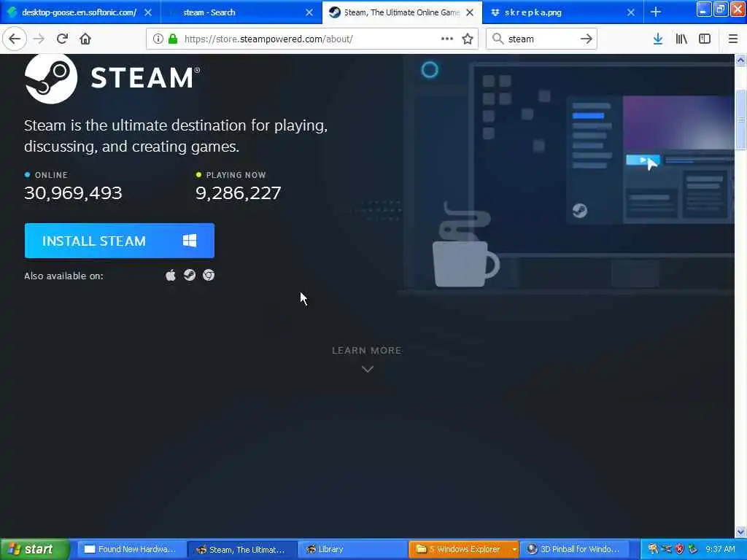Click the magnifier icon in search box

coord(498,39)
